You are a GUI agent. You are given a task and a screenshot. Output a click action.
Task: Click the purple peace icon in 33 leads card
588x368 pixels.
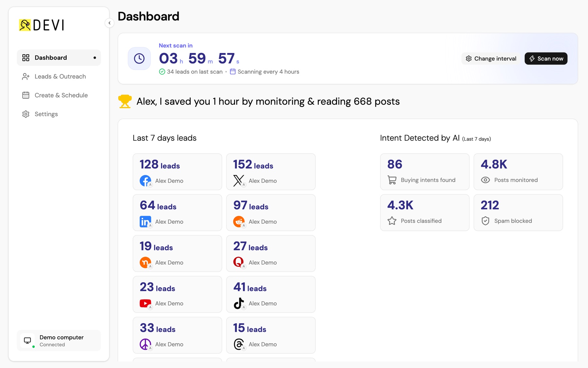pyautogui.click(x=145, y=344)
